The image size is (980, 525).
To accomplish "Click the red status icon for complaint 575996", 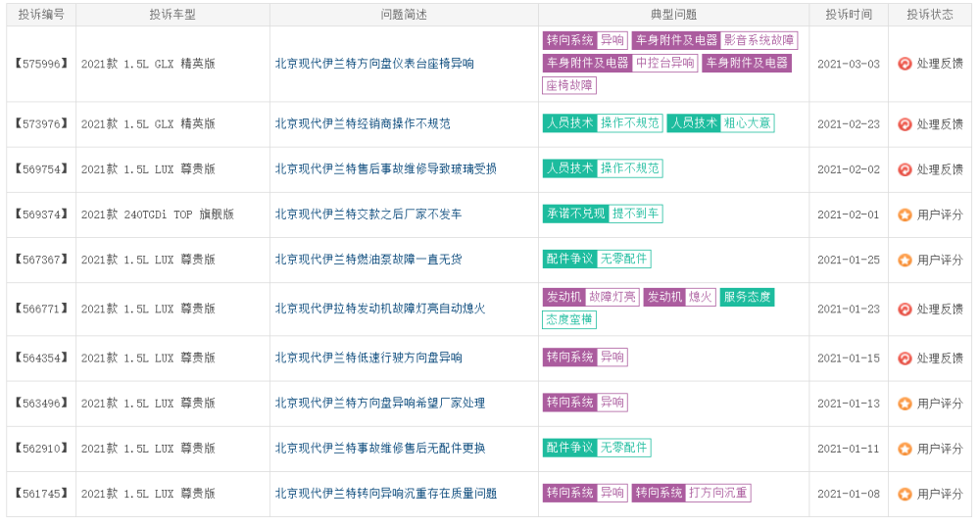I will click(x=905, y=64).
